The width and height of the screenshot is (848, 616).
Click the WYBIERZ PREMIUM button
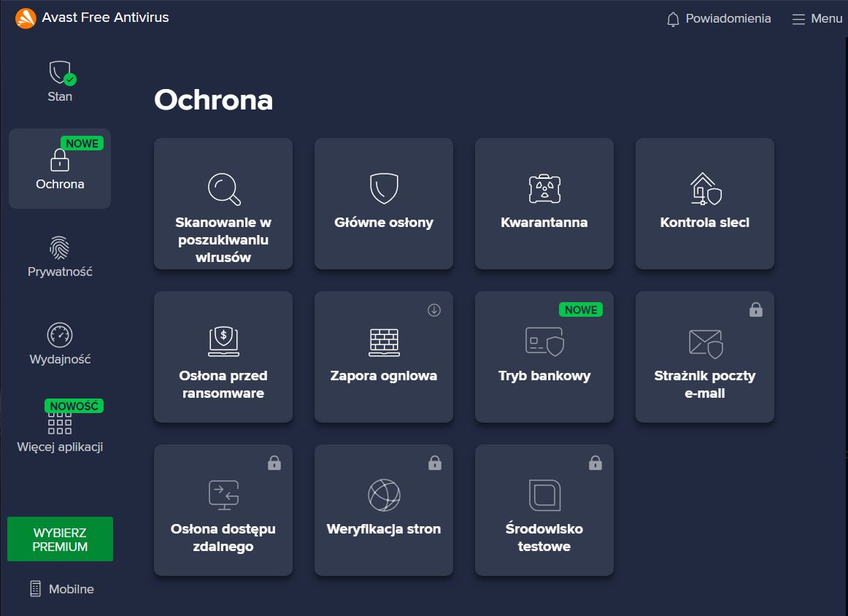60,539
